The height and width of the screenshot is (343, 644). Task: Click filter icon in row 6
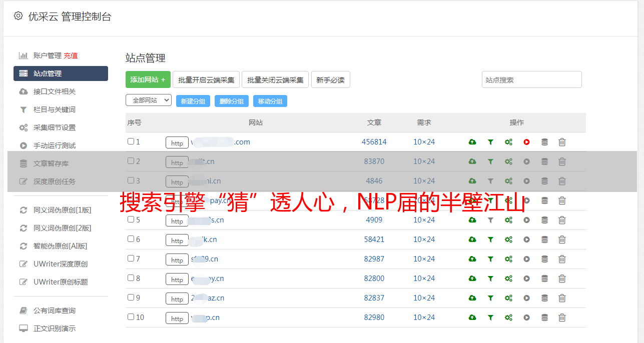490,239
